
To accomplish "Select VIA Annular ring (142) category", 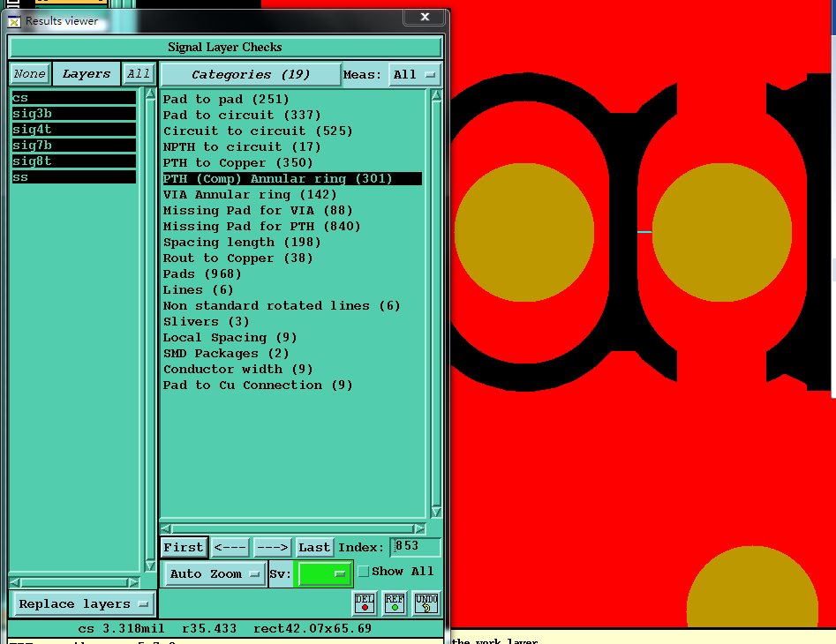I will tap(250, 194).
